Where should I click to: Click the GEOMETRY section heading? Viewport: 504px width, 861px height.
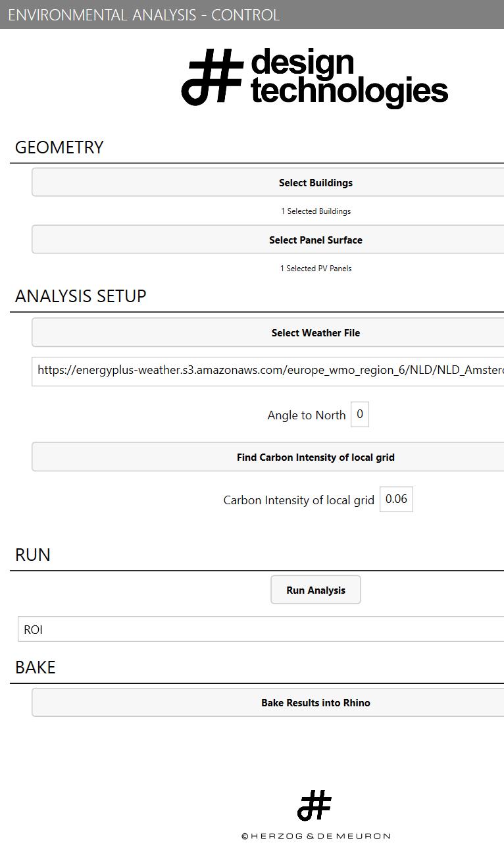pos(59,147)
